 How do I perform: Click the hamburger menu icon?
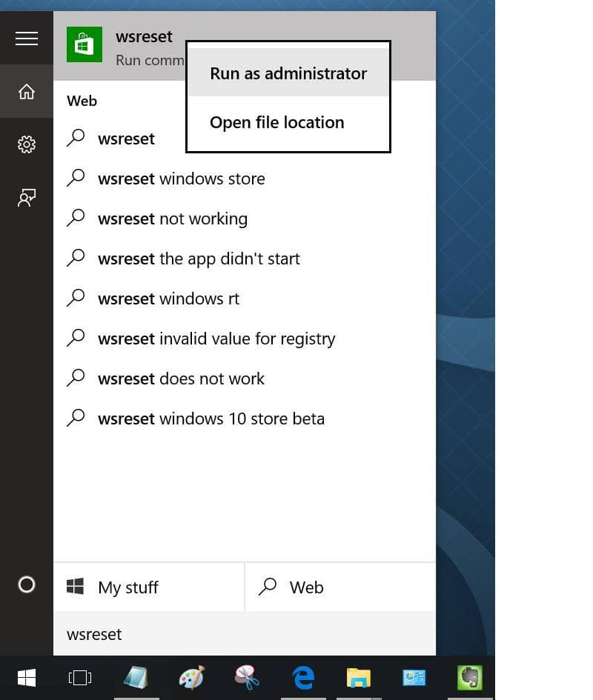point(27,38)
